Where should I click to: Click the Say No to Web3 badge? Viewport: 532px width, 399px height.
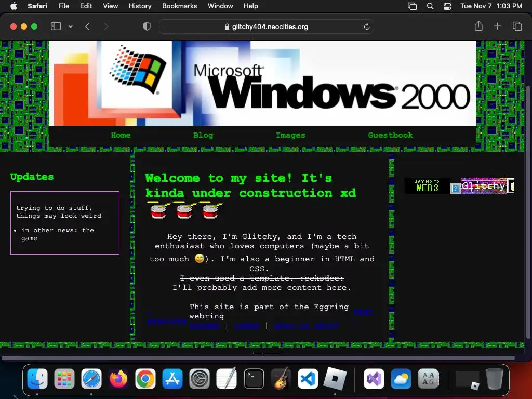(427, 185)
